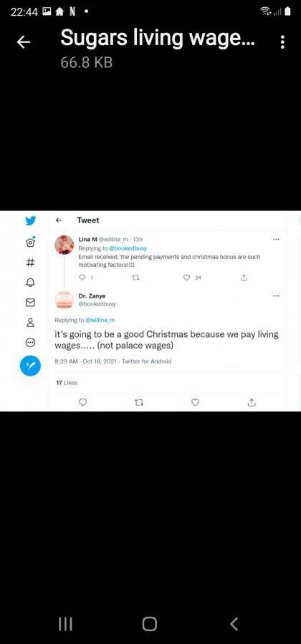The image size is (301, 644).
Task: Tap the back arrow beside the file title
Action: click(24, 42)
